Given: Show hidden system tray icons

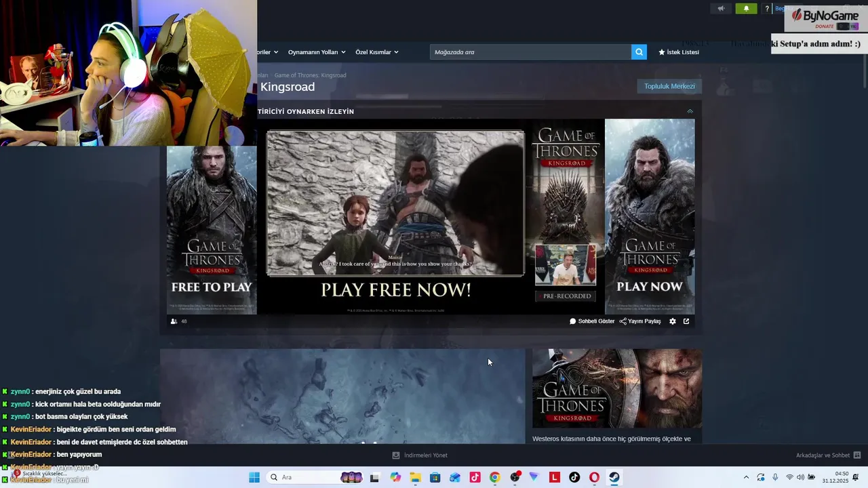Looking at the screenshot, I should (747, 477).
